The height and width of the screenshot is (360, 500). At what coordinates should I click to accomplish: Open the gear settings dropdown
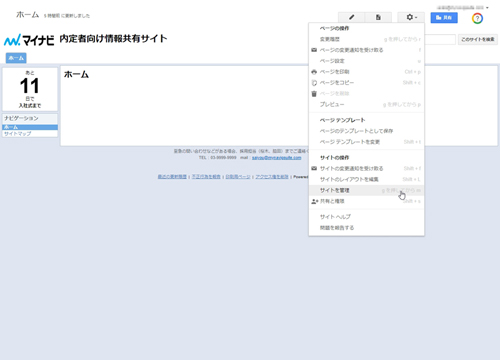(411, 17)
